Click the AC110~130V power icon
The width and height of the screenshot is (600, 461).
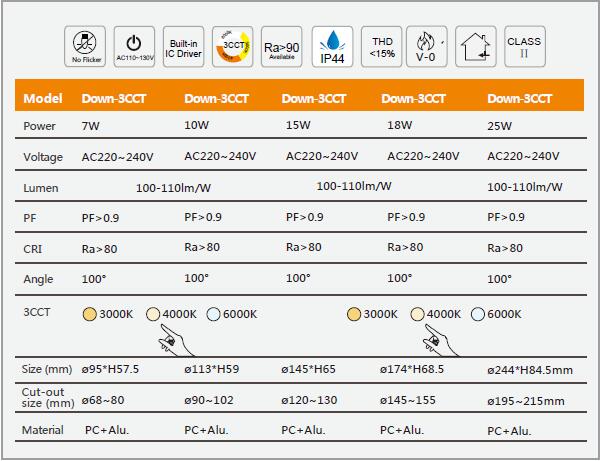click(x=135, y=47)
